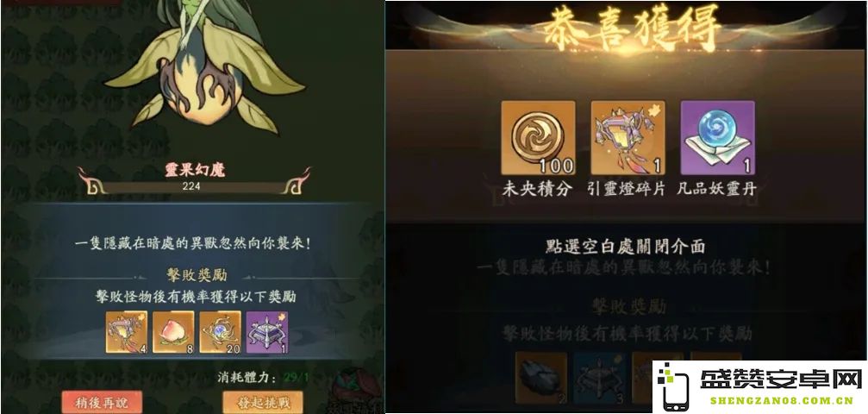Tap the dimmed blue pedestal icon with count 3
The height and width of the screenshot is (414, 868).
tap(600, 378)
